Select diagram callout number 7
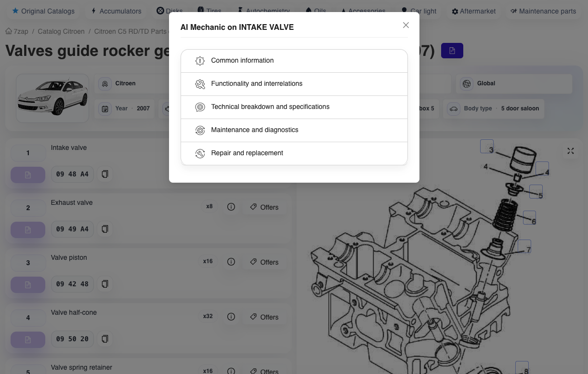This screenshot has width=588, height=374. click(524, 247)
